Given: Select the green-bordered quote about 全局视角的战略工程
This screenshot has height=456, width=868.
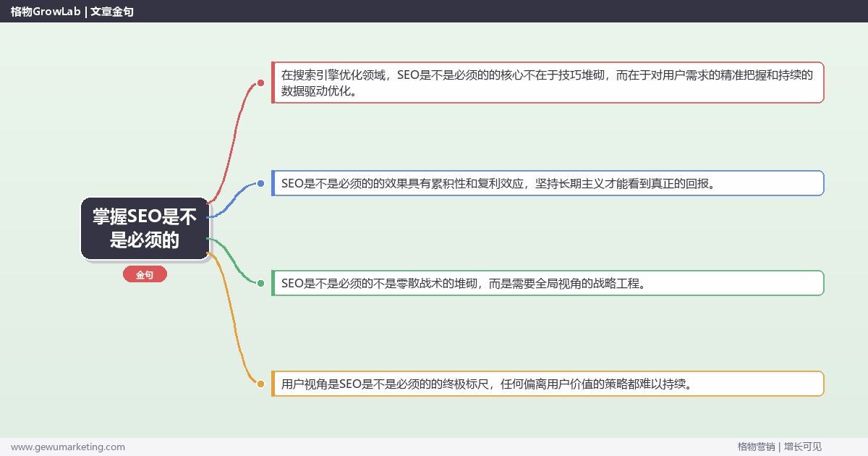Looking at the screenshot, I should 548,283.
